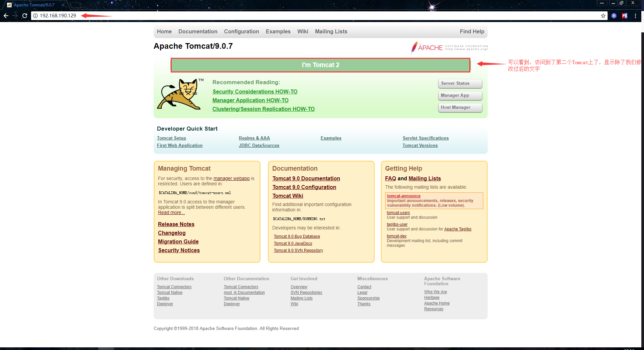The width and height of the screenshot is (644, 350).
Task: Open the tomcat-dev mailing list link
Action: (396, 236)
